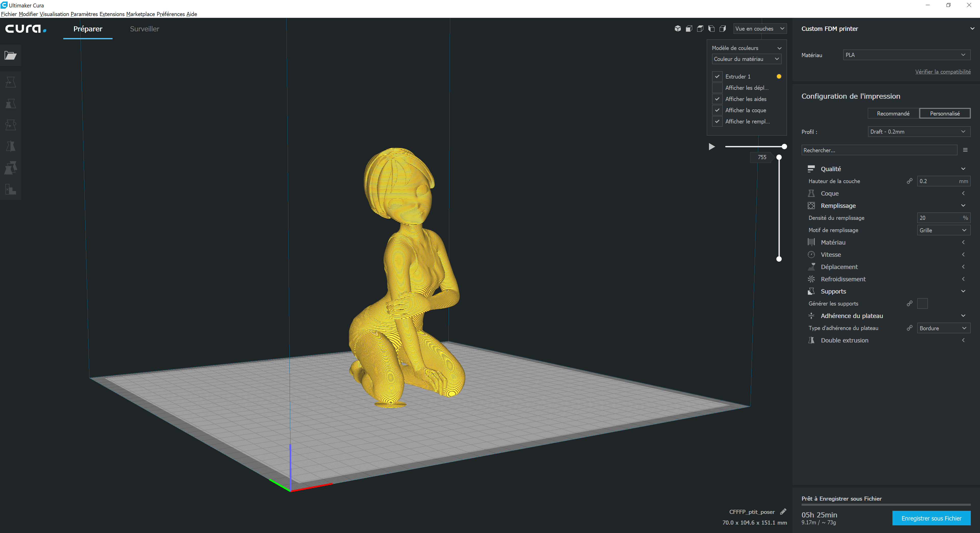The width and height of the screenshot is (980, 533).
Task: Open file with the folder icon
Action: 11,56
